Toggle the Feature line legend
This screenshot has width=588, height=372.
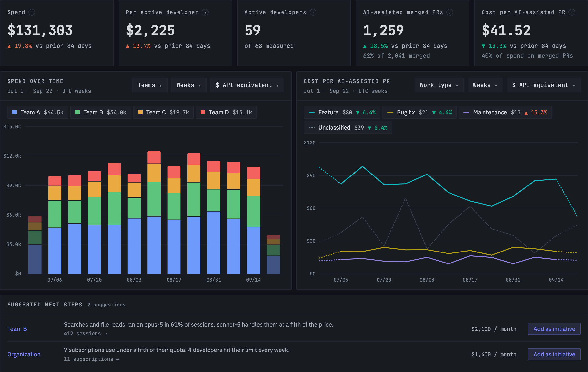coord(342,112)
